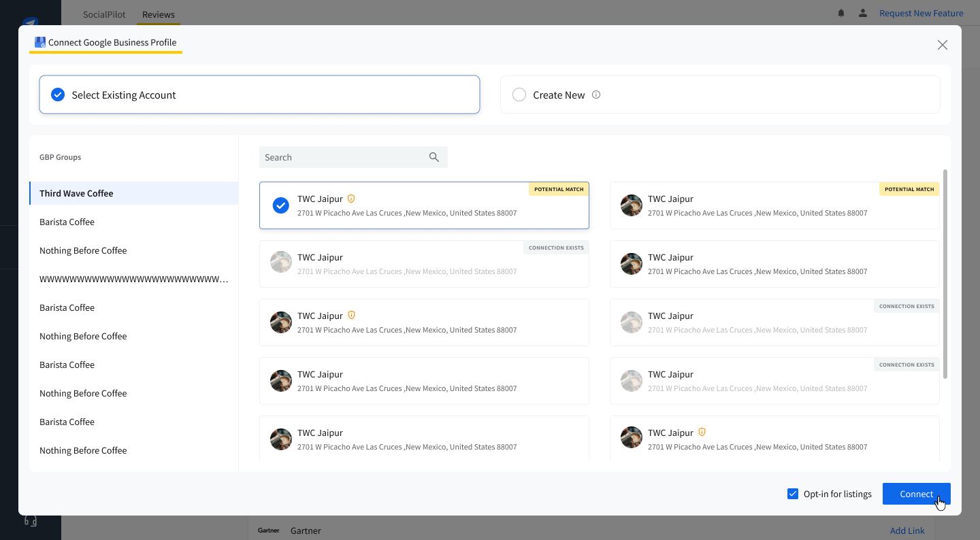Toggle the Opt-in for listings checkbox
Image resolution: width=980 pixels, height=540 pixels.
pos(793,494)
